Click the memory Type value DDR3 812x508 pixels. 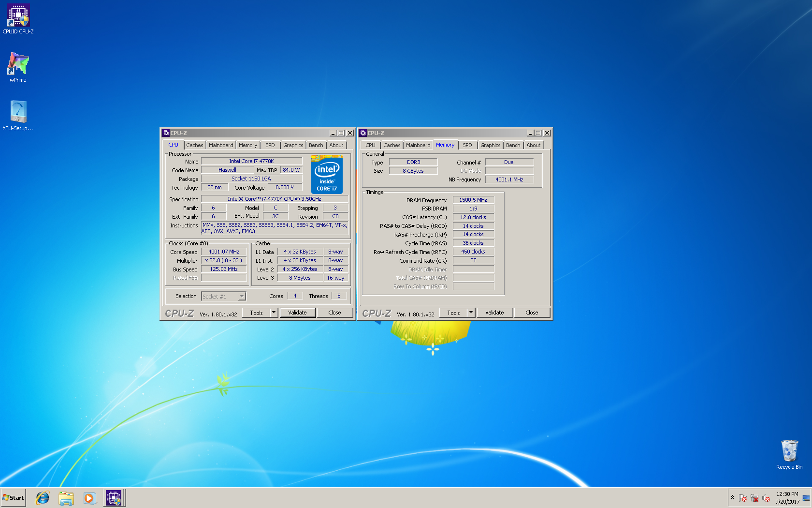coord(413,162)
